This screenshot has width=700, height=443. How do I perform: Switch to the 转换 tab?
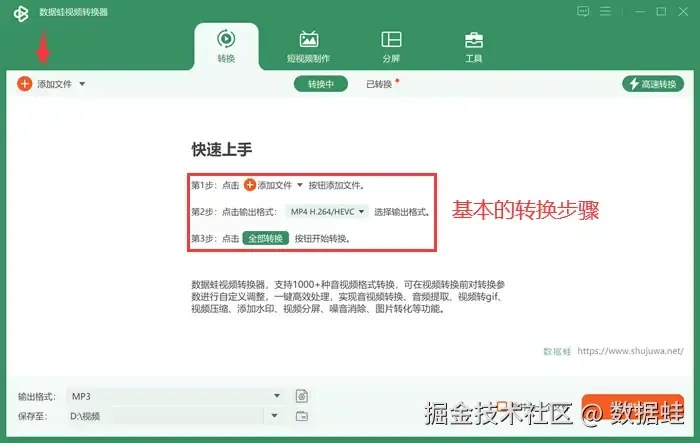pos(226,46)
